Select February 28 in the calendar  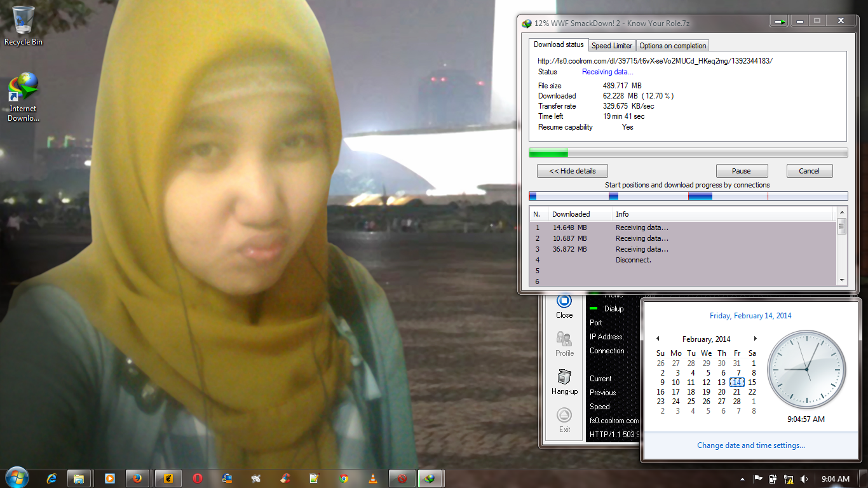[737, 402]
